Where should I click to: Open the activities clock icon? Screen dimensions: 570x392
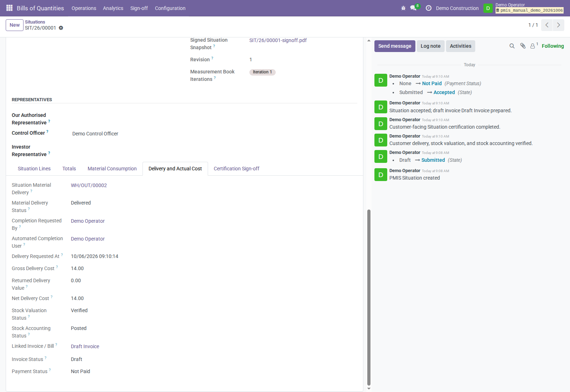click(429, 8)
